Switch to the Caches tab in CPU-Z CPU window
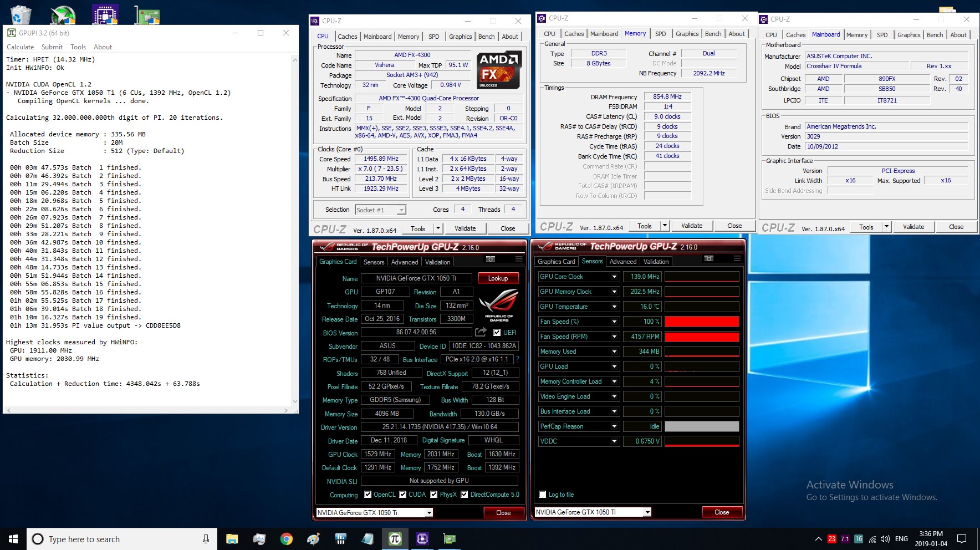The width and height of the screenshot is (980, 550). coord(348,37)
